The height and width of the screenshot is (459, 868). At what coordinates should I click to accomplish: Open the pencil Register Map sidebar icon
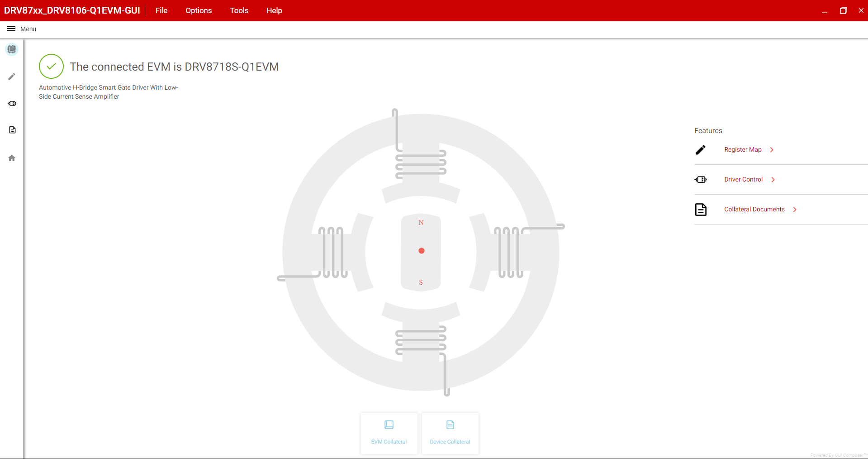pyautogui.click(x=12, y=76)
